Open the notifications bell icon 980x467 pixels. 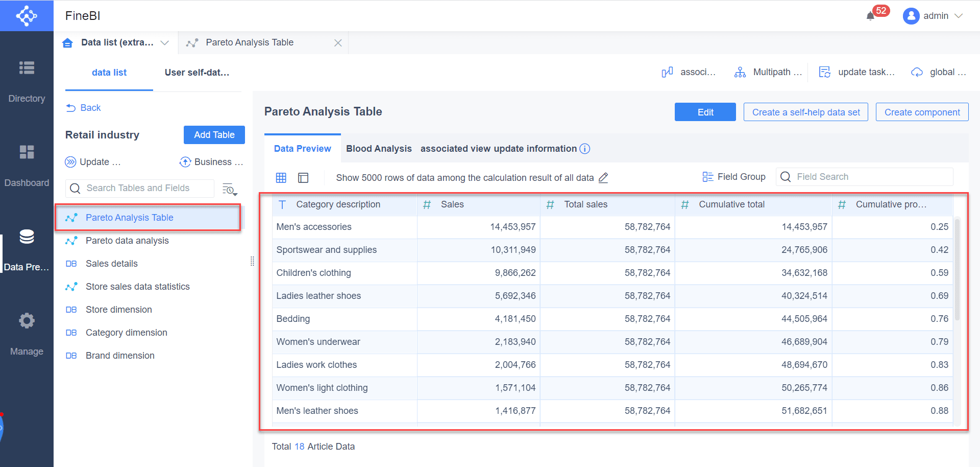(870, 16)
